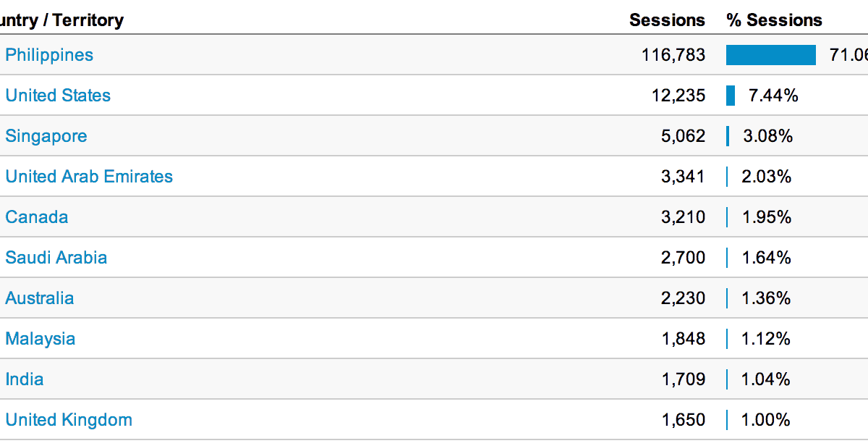Screen dimensions: 868x446
Task: Click the United Kingdom 1.00% value
Action: click(x=766, y=420)
